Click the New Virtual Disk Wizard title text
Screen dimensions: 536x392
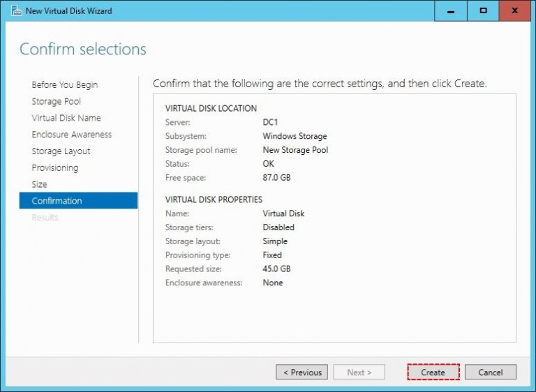pyautogui.click(x=68, y=11)
